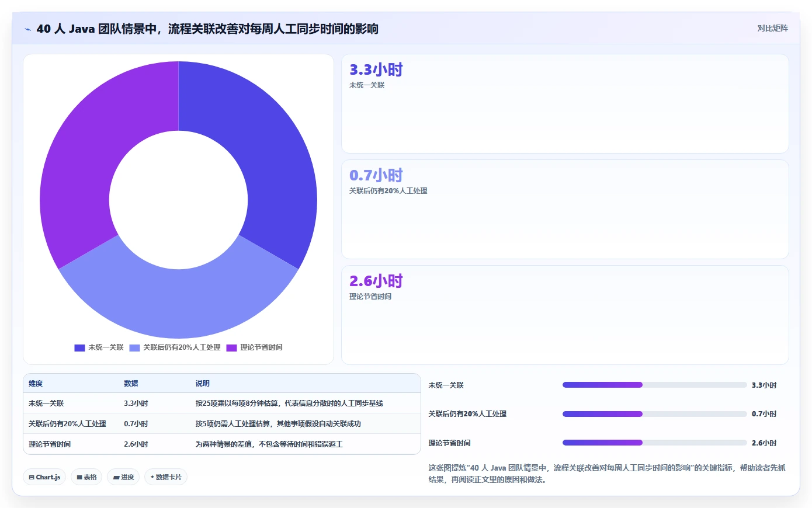Click the 数据卡片 tag chip

click(x=166, y=477)
